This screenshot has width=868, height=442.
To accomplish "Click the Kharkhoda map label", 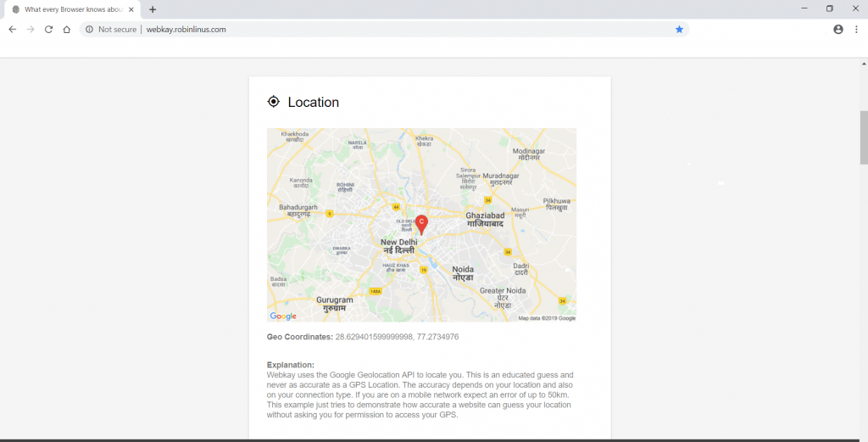I will pos(294,137).
